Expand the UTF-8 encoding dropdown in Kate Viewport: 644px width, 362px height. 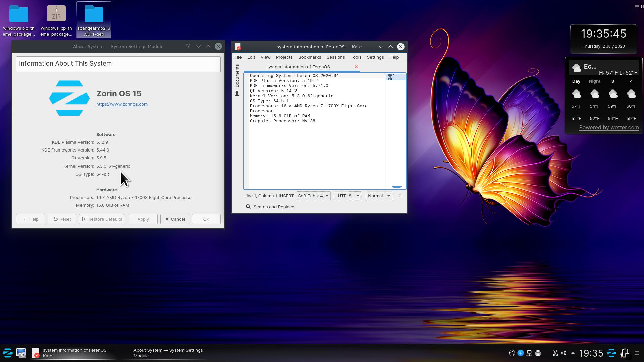pyautogui.click(x=347, y=196)
